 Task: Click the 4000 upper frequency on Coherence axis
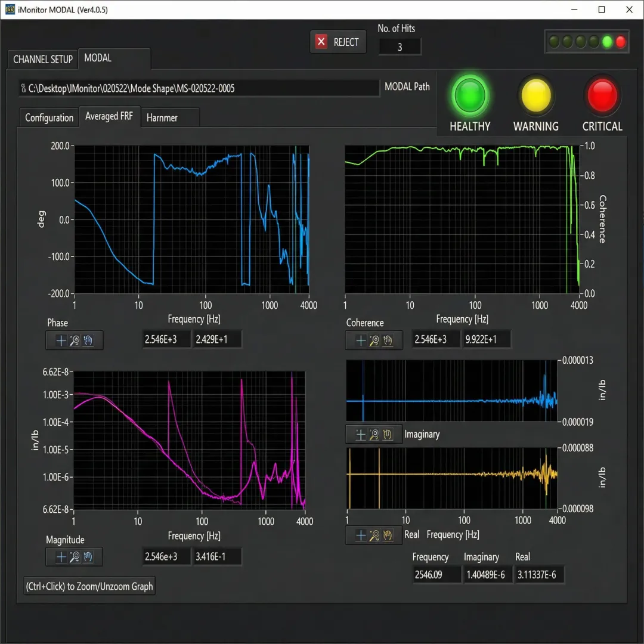point(578,305)
